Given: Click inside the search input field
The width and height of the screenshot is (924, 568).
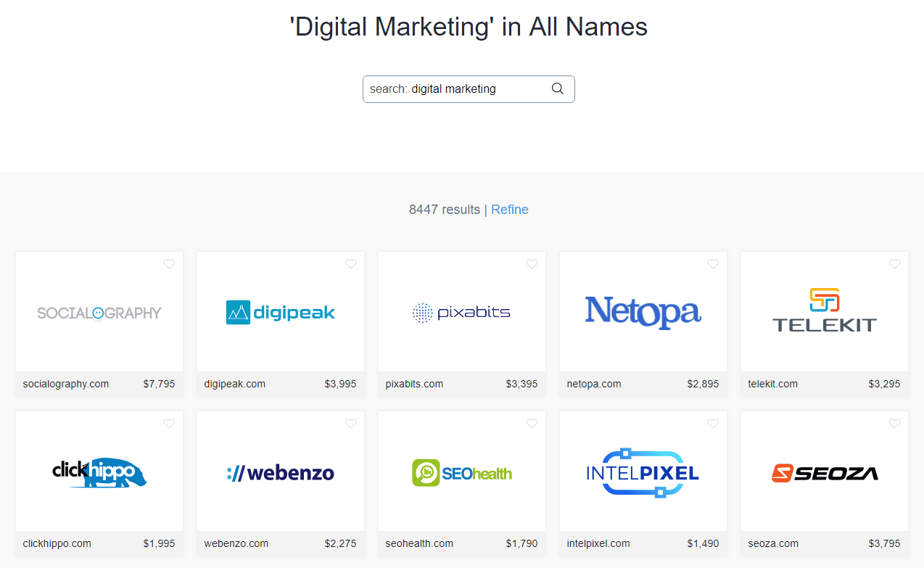Looking at the screenshot, I should click(450, 89).
